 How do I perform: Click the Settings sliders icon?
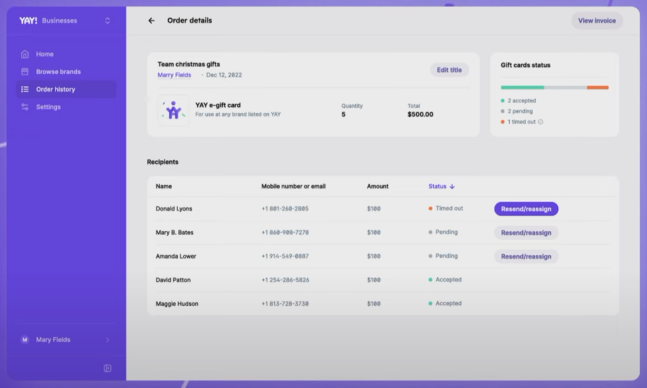(x=25, y=107)
